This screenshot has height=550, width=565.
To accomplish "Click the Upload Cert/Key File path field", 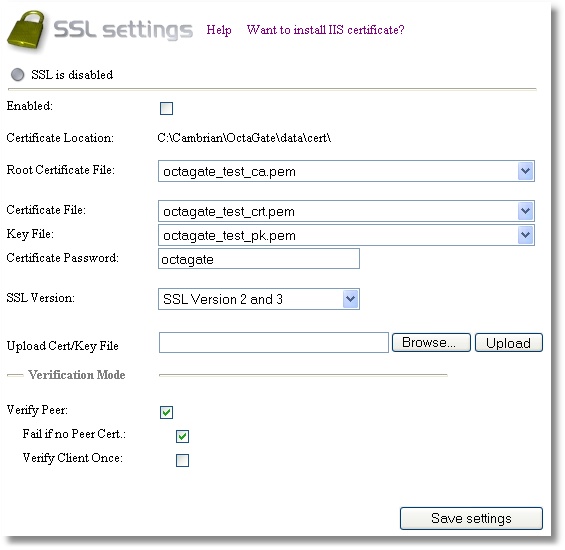I will pos(273,342).
